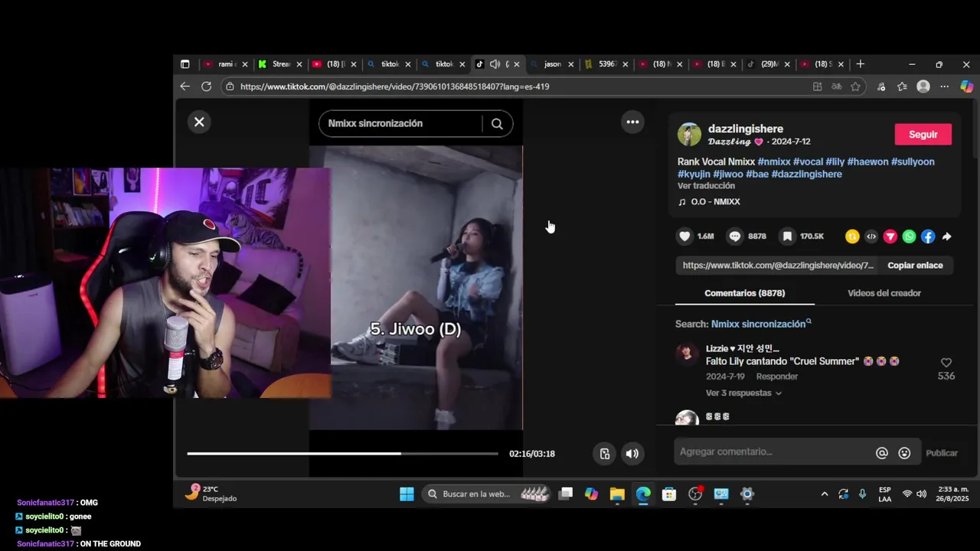Screen dimensions: 980x551
Task: Click the dazzlingishere username
Action: tap(746, 129)
